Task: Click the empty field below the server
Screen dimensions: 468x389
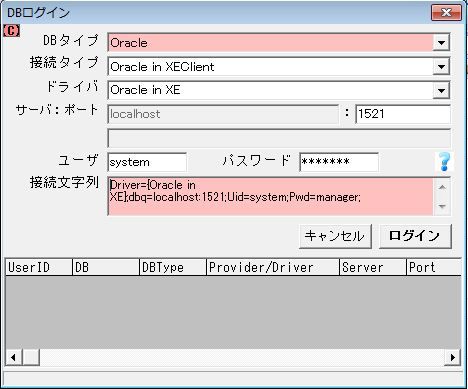Action: [279, 138]
